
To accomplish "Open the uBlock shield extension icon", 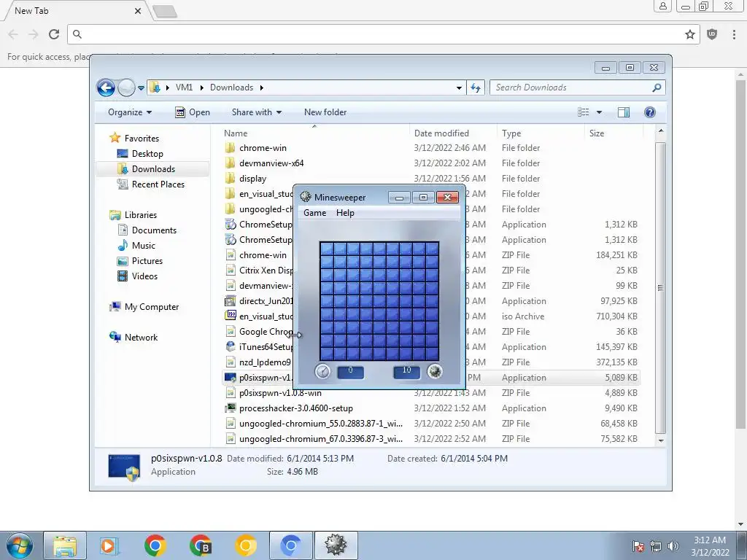I will click(x=712, y=34).
